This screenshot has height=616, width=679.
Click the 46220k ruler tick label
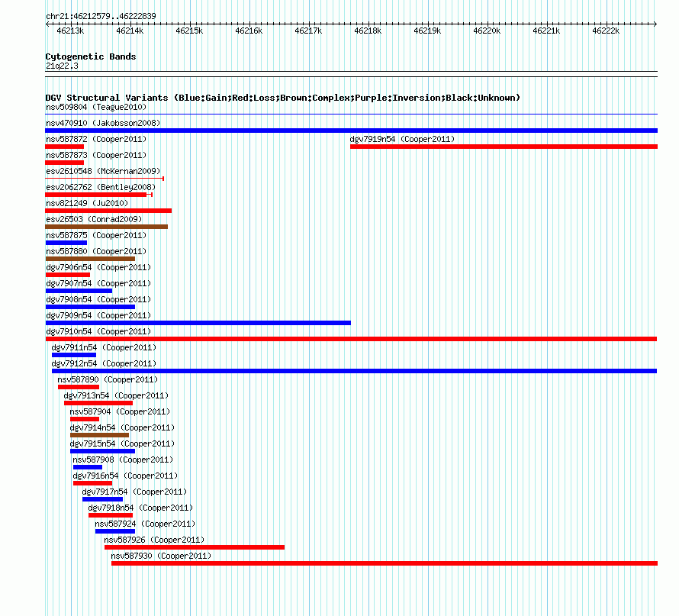[487, 31]
